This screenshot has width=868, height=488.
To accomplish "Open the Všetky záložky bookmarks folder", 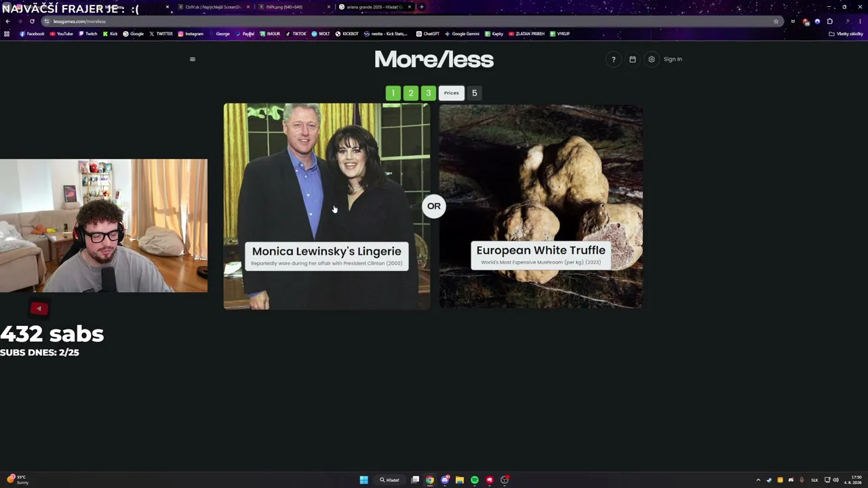I will [846, 34].
